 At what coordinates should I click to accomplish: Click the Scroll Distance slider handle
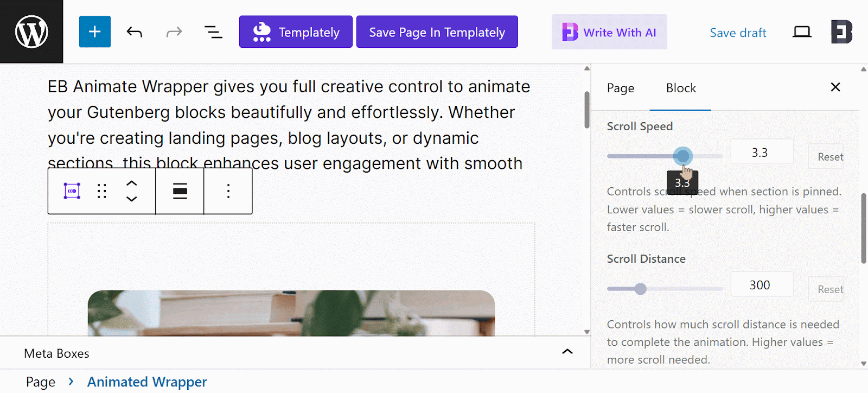coord(641,289)
